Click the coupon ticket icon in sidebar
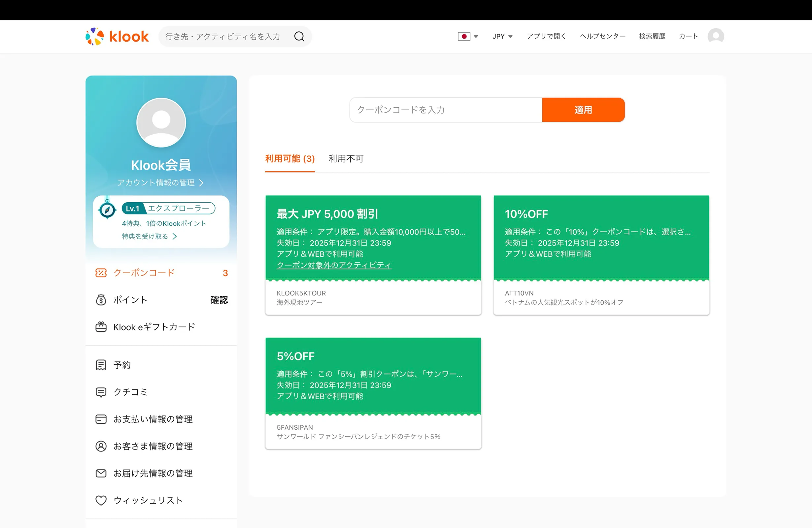 pyautogui.click(x=101, y=273)
